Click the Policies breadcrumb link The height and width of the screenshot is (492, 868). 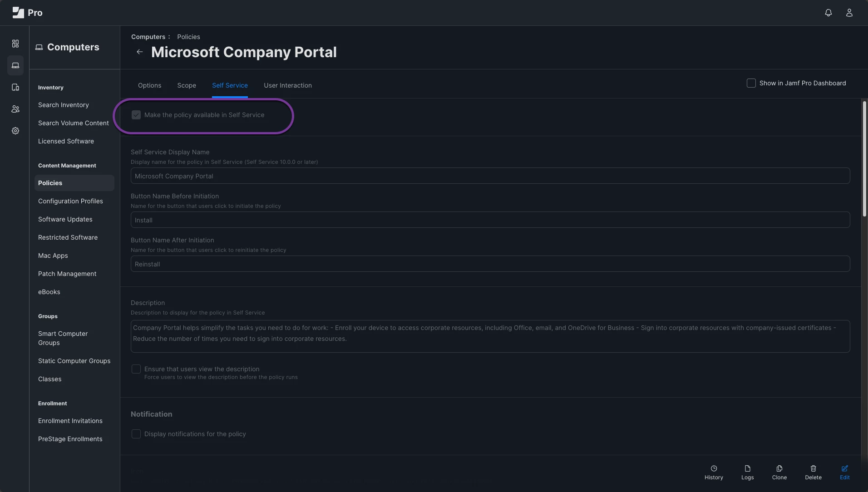point(188,37)
